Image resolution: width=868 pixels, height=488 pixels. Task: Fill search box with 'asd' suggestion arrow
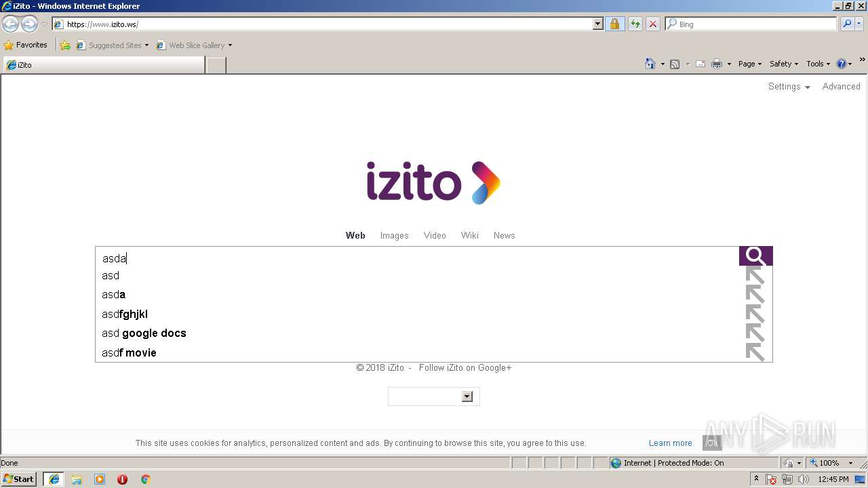coord(755,275)
